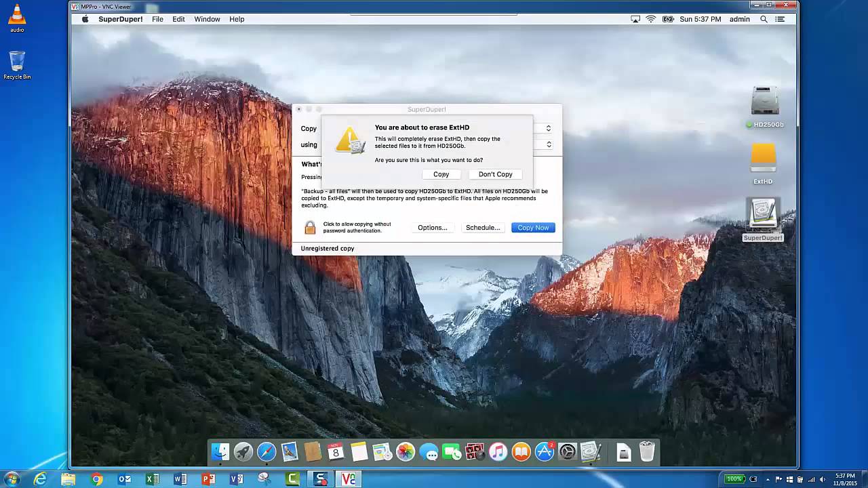Screen dimensions: 868x488
Task: Open Photo Booth in the Dock
Action: (475, 451)
